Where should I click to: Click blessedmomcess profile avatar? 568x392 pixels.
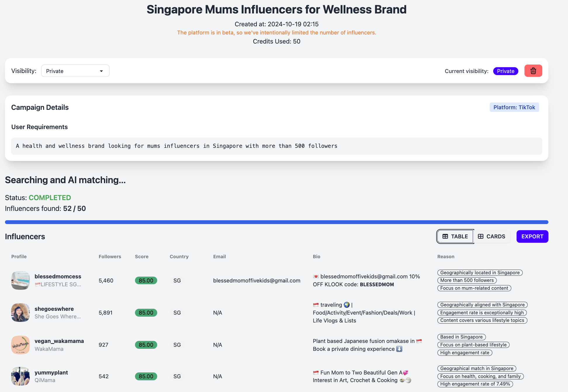[20, 280]
